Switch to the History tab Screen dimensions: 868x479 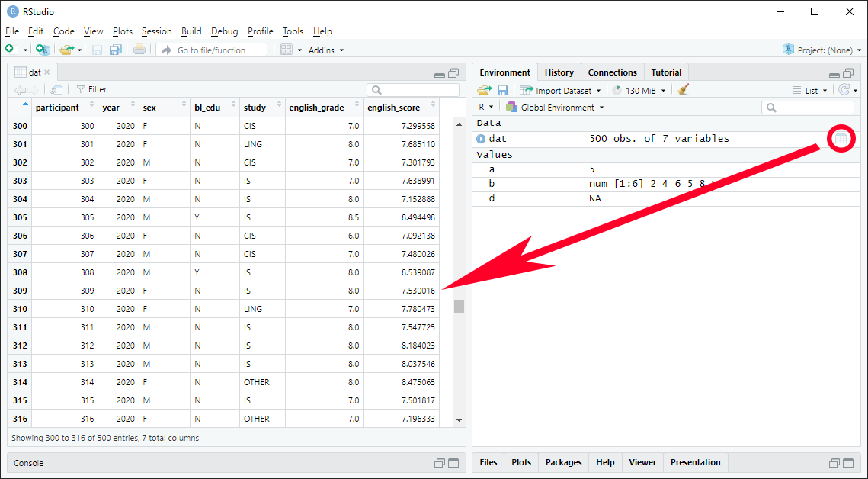click(559, 72)
